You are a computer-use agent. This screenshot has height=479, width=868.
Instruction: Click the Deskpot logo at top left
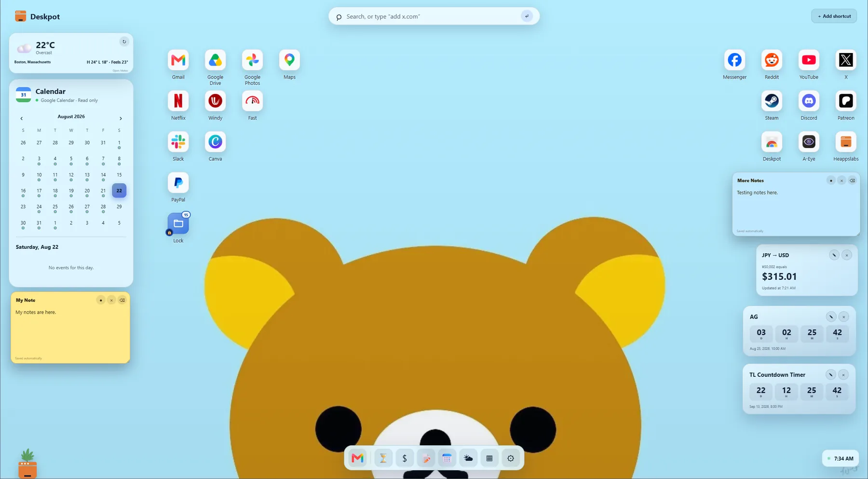(38, 16)
